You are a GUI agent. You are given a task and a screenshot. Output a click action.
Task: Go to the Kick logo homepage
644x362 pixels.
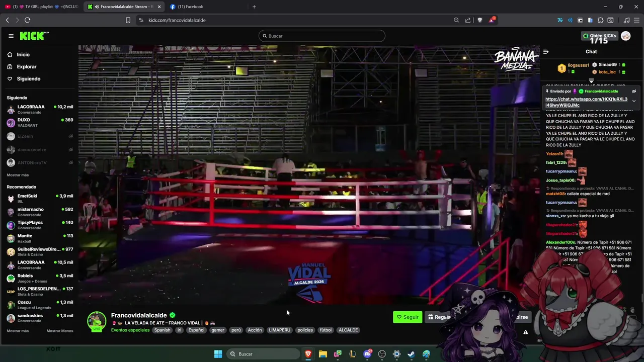click(34, 36)
